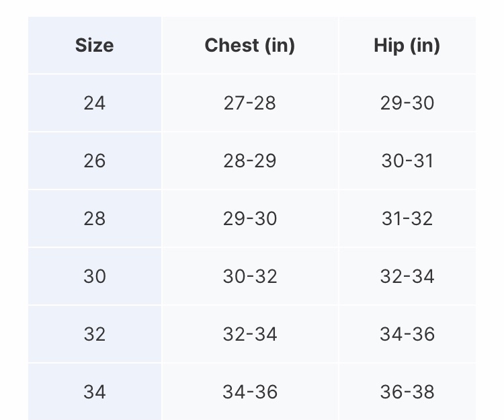Click the Chest (in) column header
The height and width of the screenshot is (420, 504).
(250, 45)
